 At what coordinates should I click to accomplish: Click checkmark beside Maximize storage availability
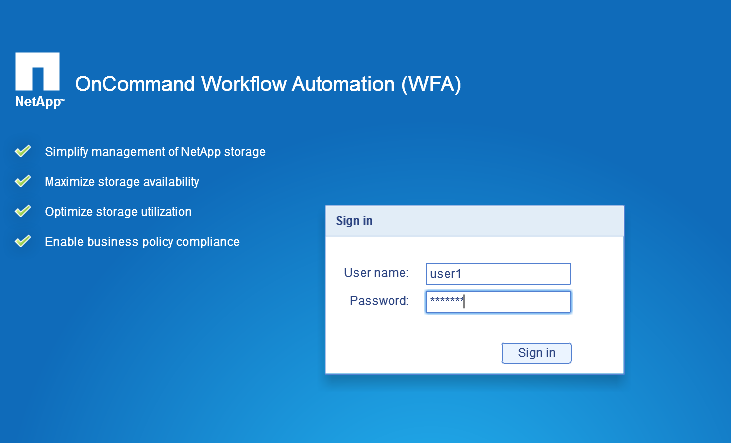coord(23,182)
